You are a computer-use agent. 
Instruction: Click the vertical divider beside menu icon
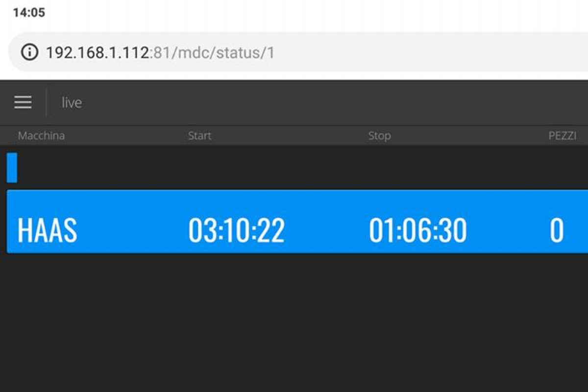[x=47, y=102]
